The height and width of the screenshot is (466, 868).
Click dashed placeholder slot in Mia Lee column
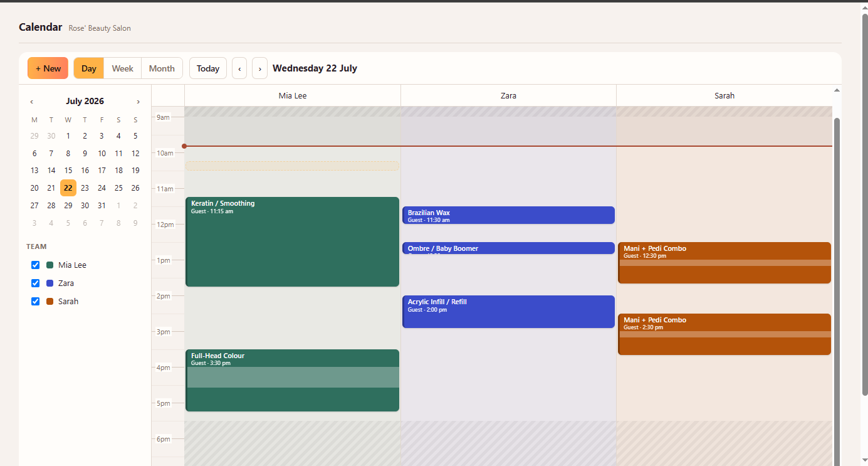pyautogui.click(x=293, y=166)
